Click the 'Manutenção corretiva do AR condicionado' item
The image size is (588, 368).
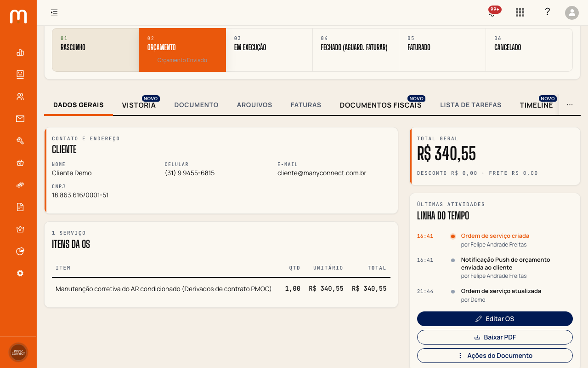pos(164,289)
